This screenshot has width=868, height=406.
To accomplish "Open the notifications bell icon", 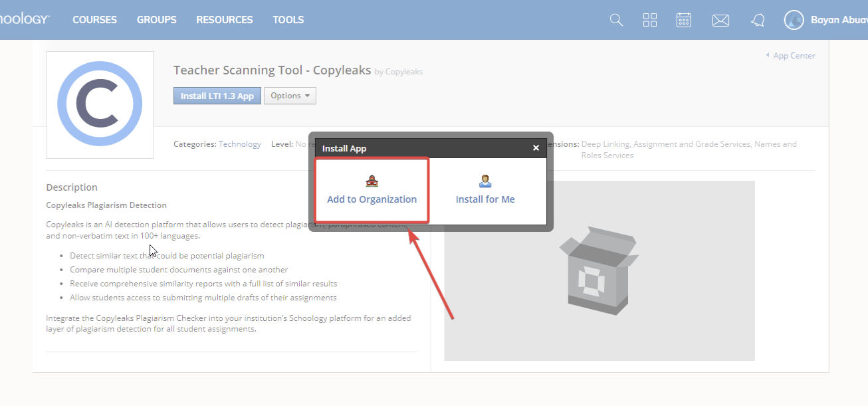I will (758, 21).
